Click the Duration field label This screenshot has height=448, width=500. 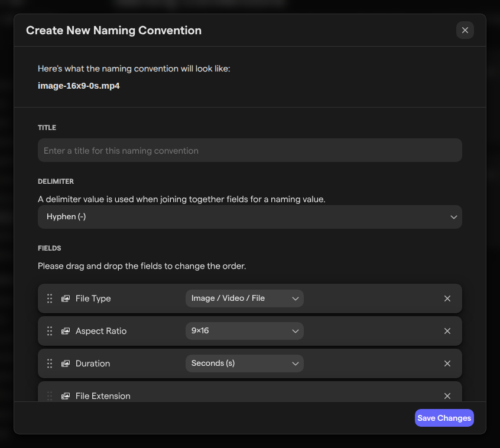(93, 363)
